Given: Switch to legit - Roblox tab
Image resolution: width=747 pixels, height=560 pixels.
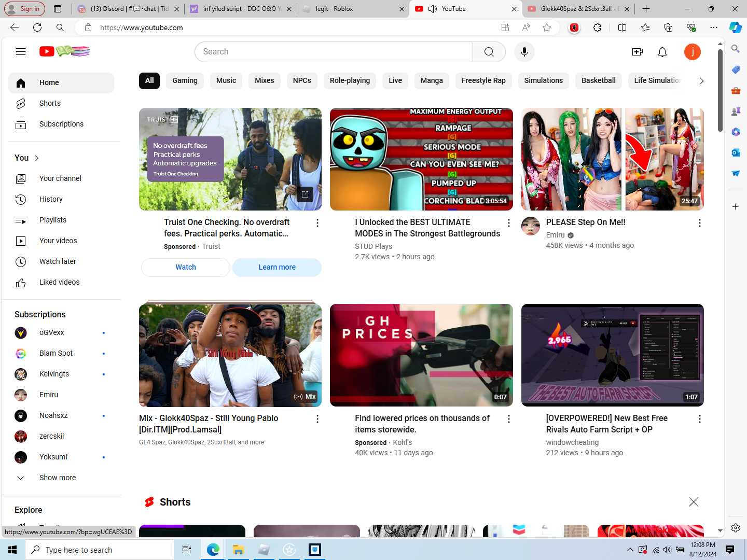Looking at the screenshot, I should (353, 9).
